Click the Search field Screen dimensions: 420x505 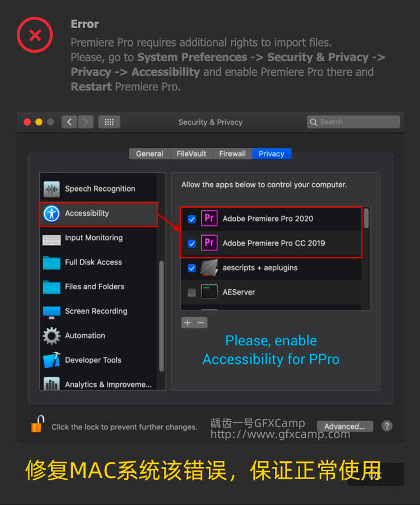(353, 122)
